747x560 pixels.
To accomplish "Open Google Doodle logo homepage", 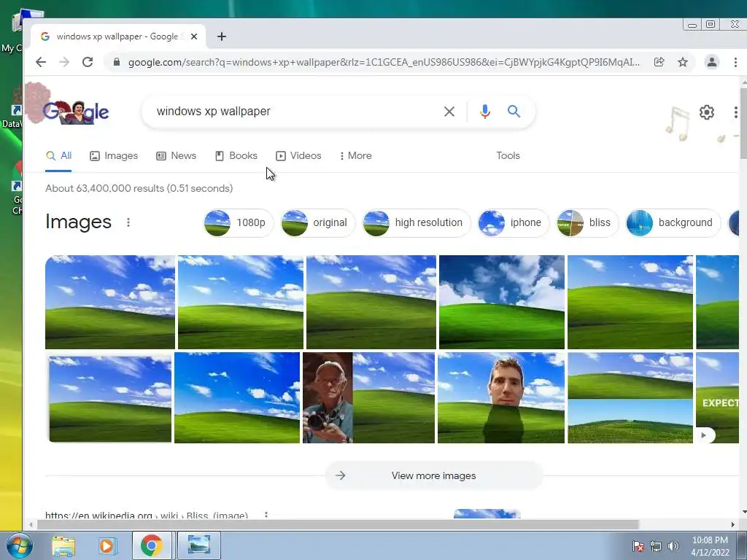I will 76,112.
